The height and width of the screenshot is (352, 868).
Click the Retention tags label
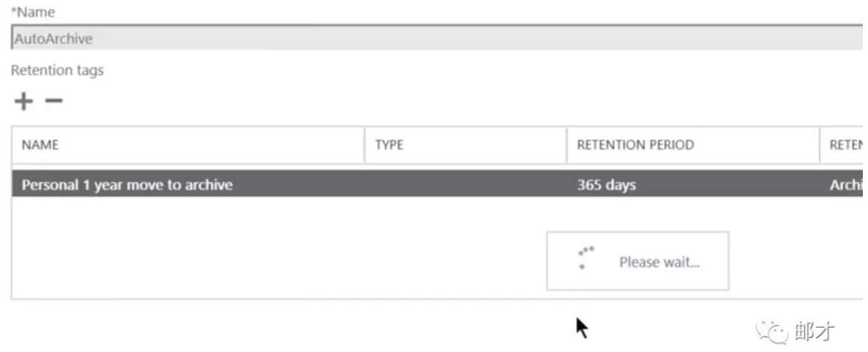[57, 71]
